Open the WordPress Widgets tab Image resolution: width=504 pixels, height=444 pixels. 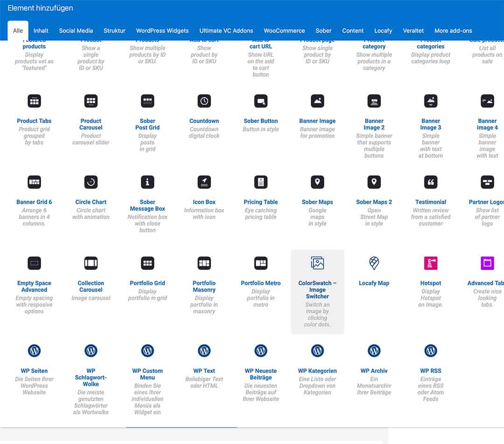(x=162, y=31)
